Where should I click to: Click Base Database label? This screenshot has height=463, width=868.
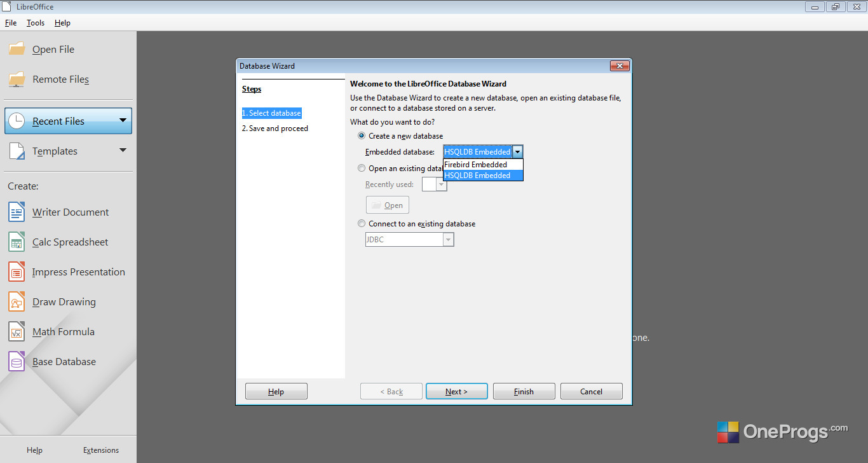click(64, 361)
